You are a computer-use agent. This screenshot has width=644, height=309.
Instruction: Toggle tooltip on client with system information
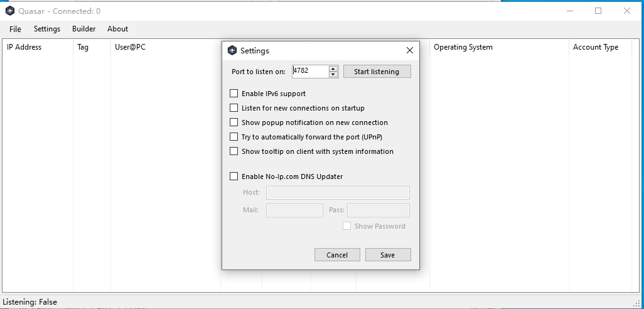click(x=234, y=151)
